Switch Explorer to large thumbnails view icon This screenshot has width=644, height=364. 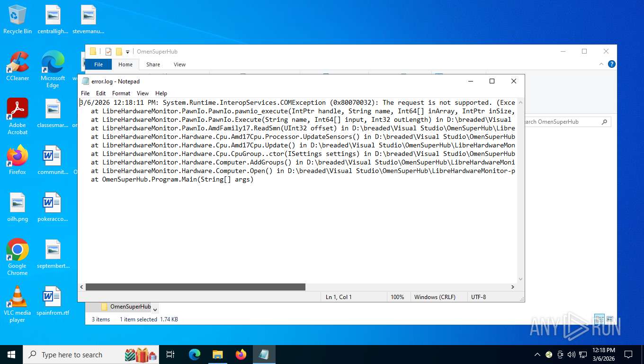tap(610, 319)
